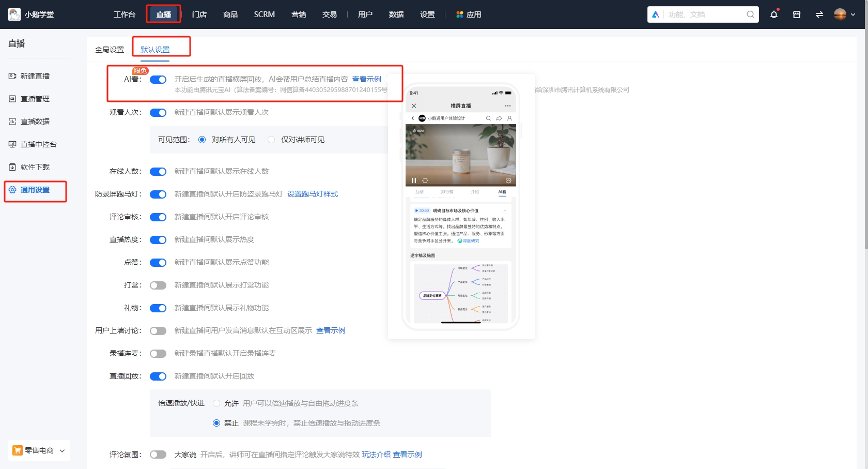Image resolution: width=868 pixels, height=469 pixels.
Task: Open 直播数据 from the left sidebar
Action: point(12,121)
